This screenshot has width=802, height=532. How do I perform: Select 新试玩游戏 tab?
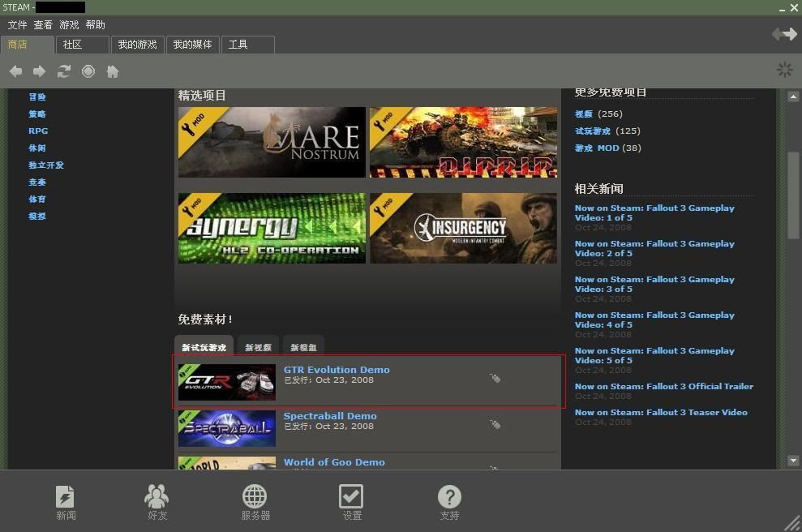(204, 346)
